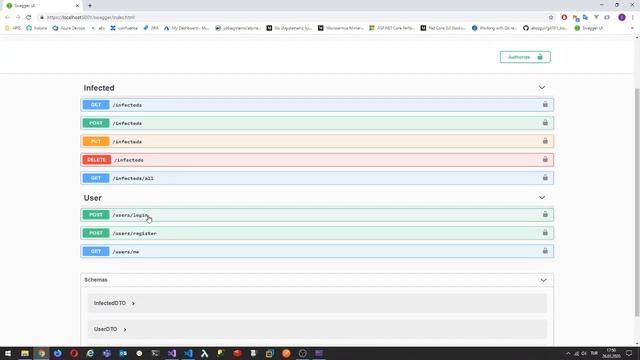Open the Chrome profile avatar
The width and height of the screenshot is (640, 360).
[x=622, y=18]
